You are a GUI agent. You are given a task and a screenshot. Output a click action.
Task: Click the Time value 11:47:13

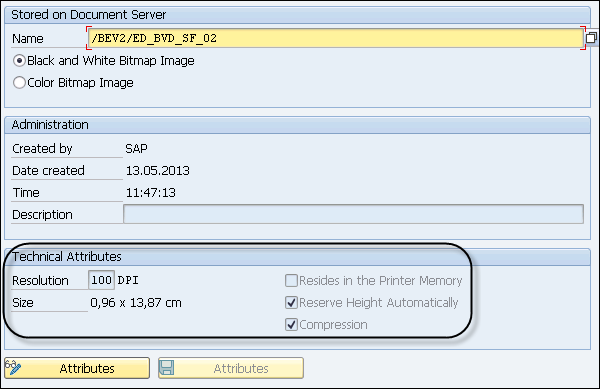pos(151,192)
